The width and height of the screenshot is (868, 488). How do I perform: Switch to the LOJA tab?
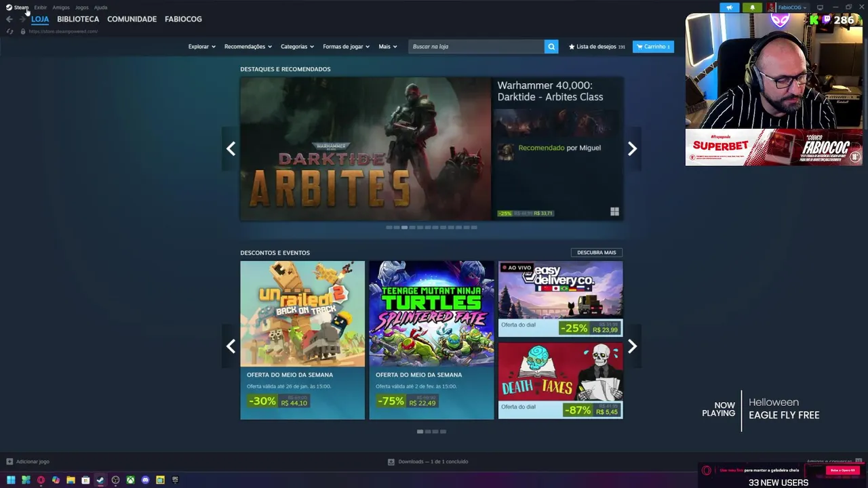click(40, 19)
